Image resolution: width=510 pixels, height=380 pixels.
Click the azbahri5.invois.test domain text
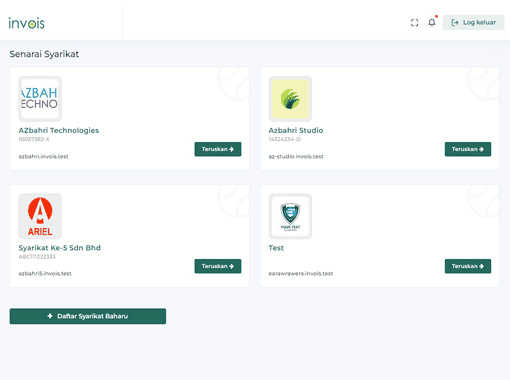click(45, 273)
